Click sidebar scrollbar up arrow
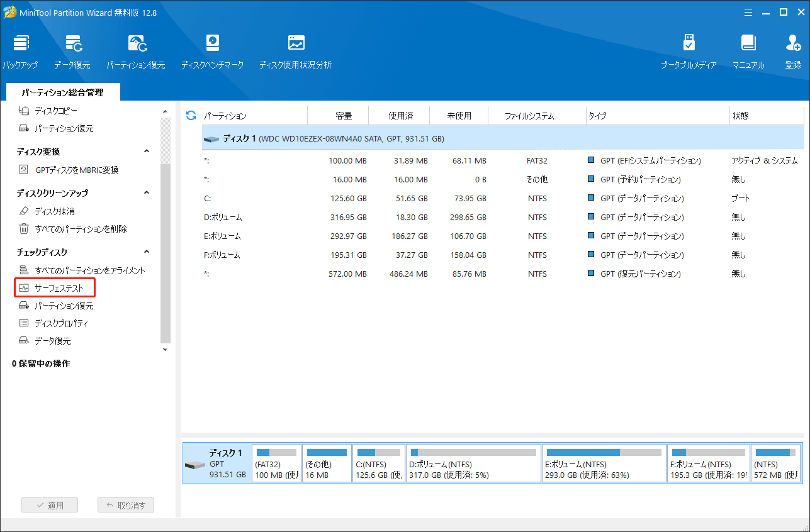 (x=166, y=111)
